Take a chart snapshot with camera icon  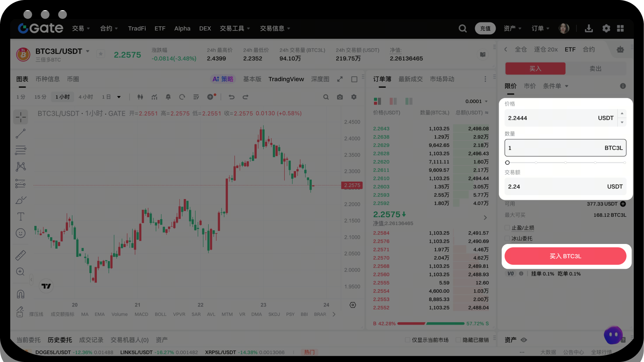[x=340, y=97]
